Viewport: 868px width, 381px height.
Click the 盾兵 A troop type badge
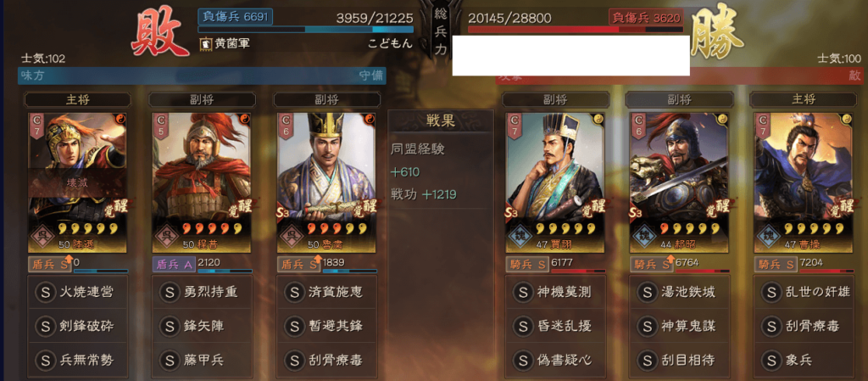click(x=174, y=265)
